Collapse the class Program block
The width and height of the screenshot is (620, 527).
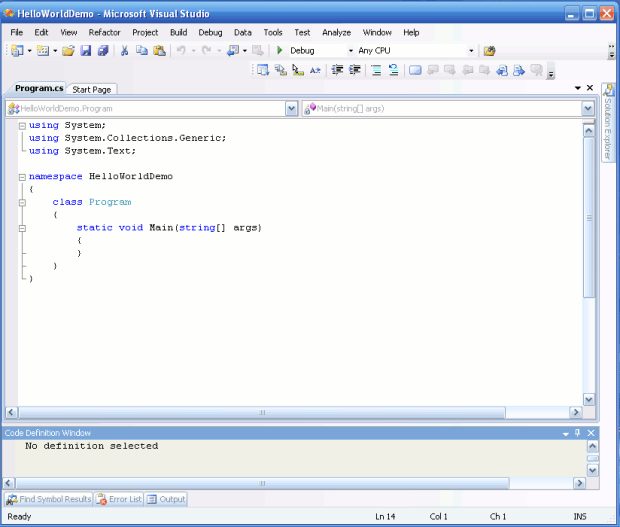point(22,203)
